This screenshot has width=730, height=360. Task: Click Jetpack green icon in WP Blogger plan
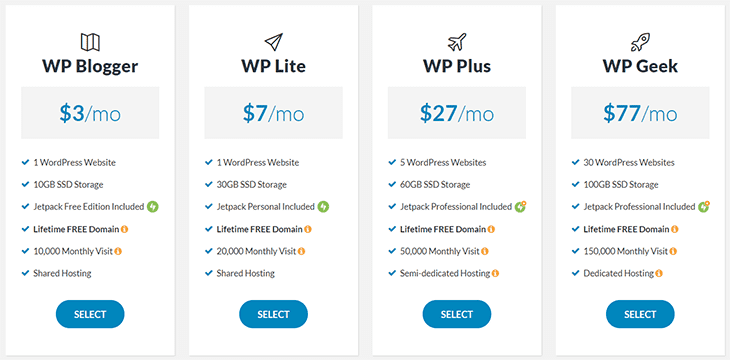(x=153, y=206)
